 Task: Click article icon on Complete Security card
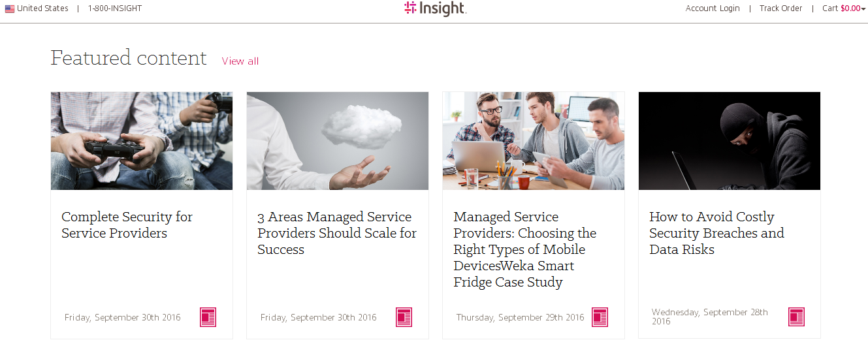(x=208, y=317)
